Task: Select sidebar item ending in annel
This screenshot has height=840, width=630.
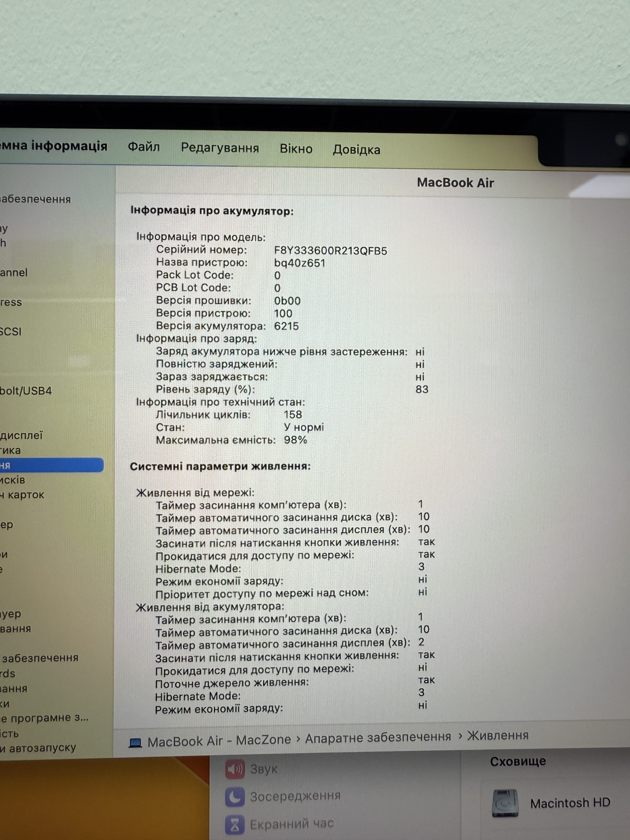Action: click(x=14, y=273)
